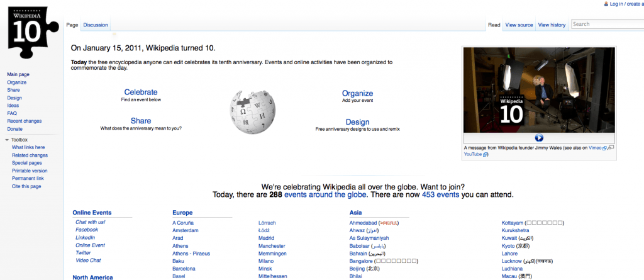The height and width of the screenshot is (280, 644).
Task: Click the large Organize heading link
Action: click(x=357, y=93)
